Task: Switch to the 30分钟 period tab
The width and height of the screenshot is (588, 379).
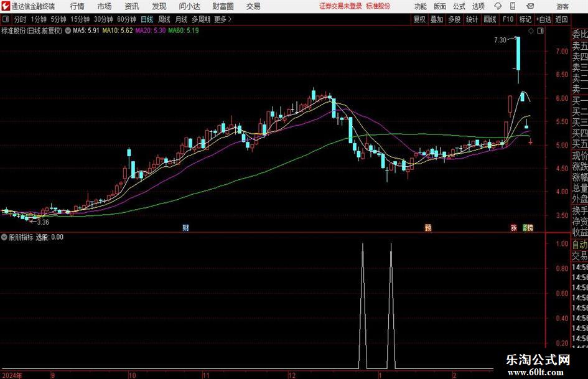Action: 103,19
